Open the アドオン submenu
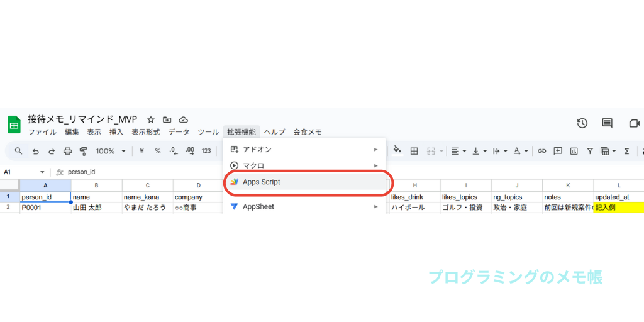 [257, 149]
